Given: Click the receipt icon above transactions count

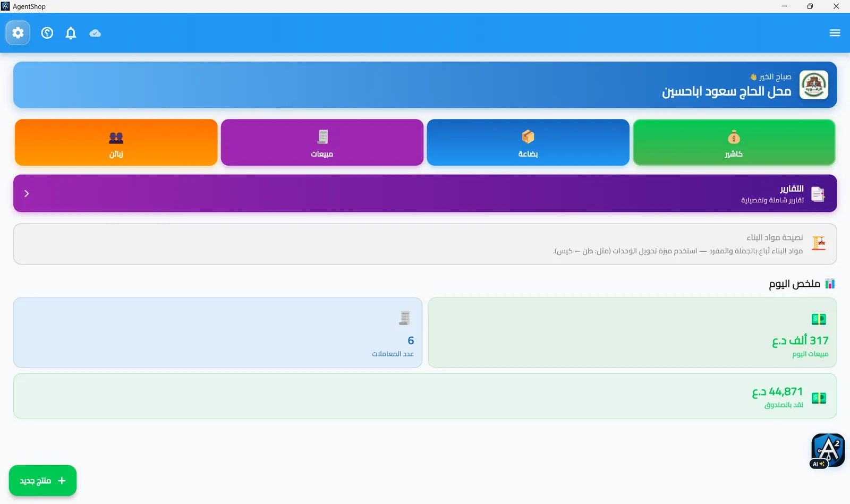Looking at the screenshot, I should click(405, 318).
